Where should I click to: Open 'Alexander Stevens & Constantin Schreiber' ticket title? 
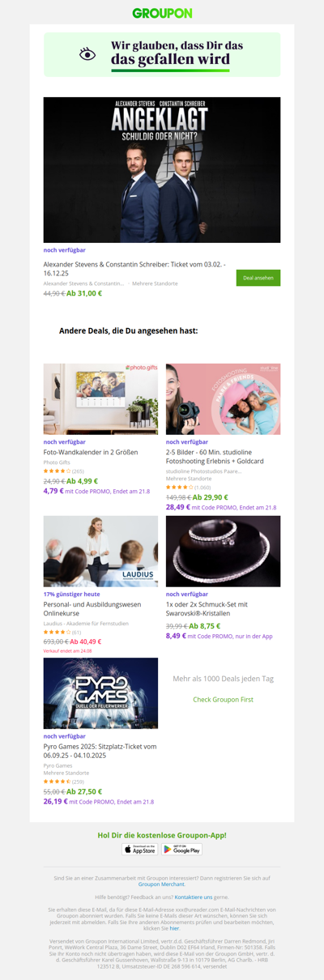click(x=135, y=268)
